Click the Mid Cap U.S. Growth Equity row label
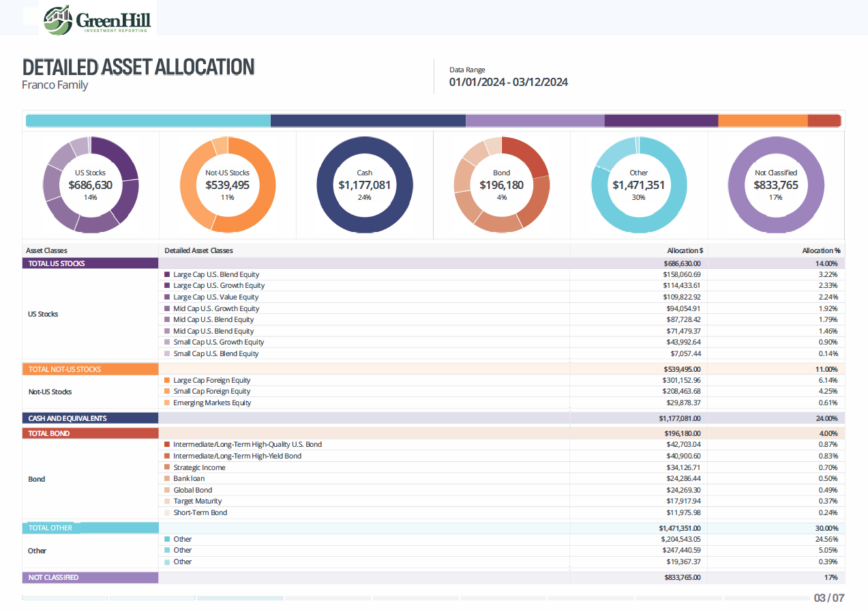Viewport: 868px width, 612px height. [216, 308]
